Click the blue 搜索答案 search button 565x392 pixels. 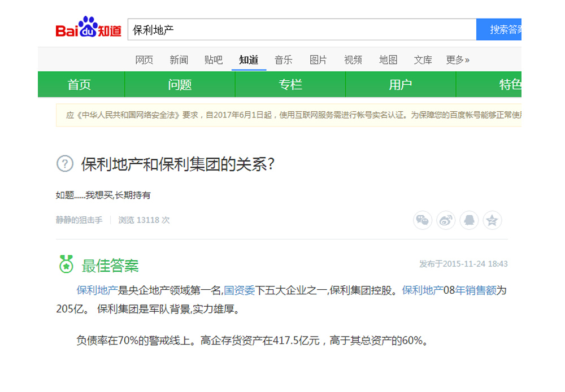[x=499, y=29]
